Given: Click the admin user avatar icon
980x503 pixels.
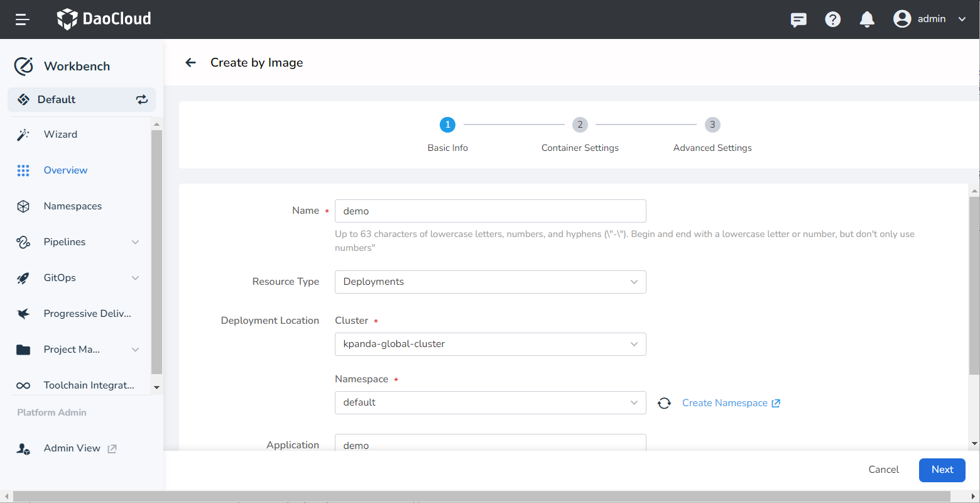Looking at the screenshot, I should [x=902, y=19].
